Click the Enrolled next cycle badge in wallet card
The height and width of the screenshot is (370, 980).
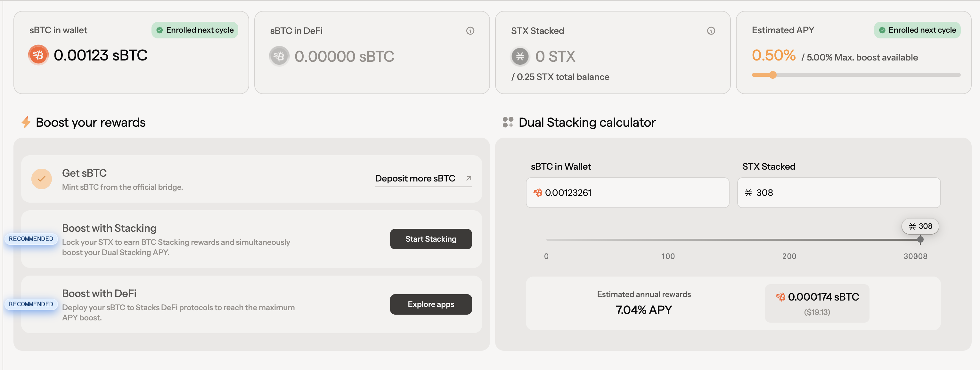pos(195,30)
